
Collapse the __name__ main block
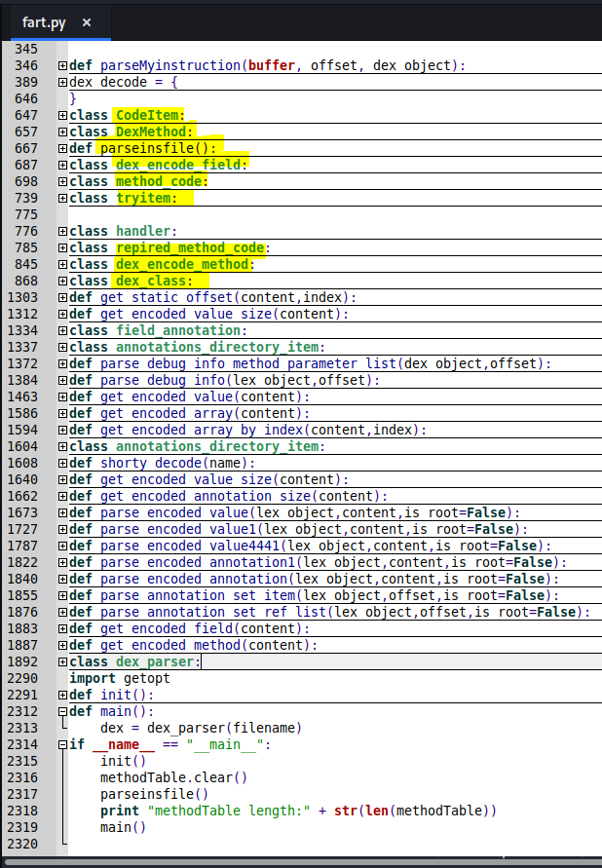tap(63, 744)
